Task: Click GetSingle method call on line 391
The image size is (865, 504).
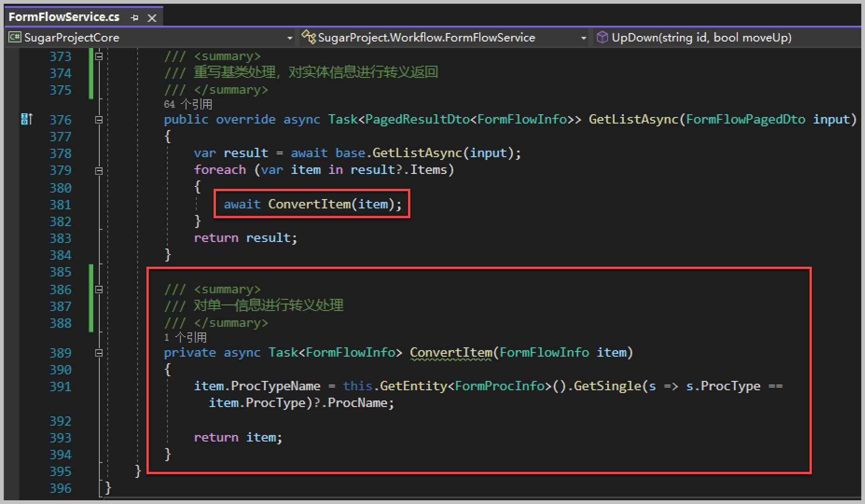Action: pyautogui.click(x=608, y=386)
